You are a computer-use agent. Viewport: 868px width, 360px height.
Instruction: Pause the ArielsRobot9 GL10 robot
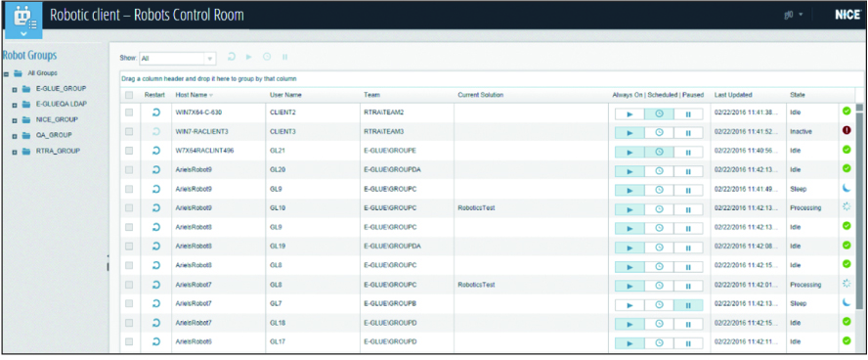click(688, 210)
